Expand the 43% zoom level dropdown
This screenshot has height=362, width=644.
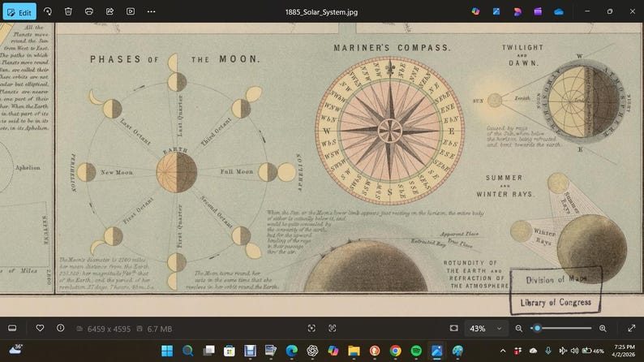tap(486, 328)
